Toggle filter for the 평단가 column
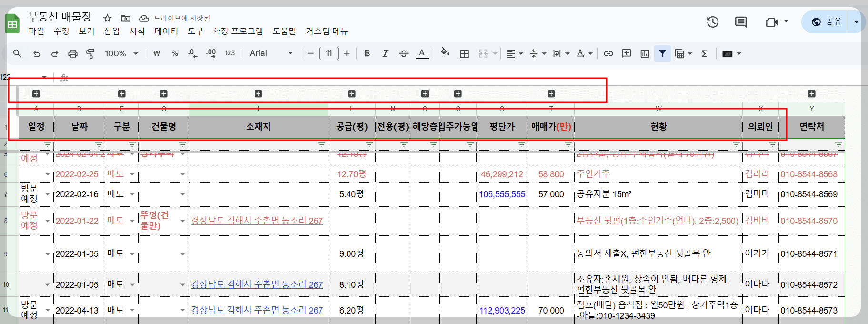868x324 pixels. click(x=521, y=144)
